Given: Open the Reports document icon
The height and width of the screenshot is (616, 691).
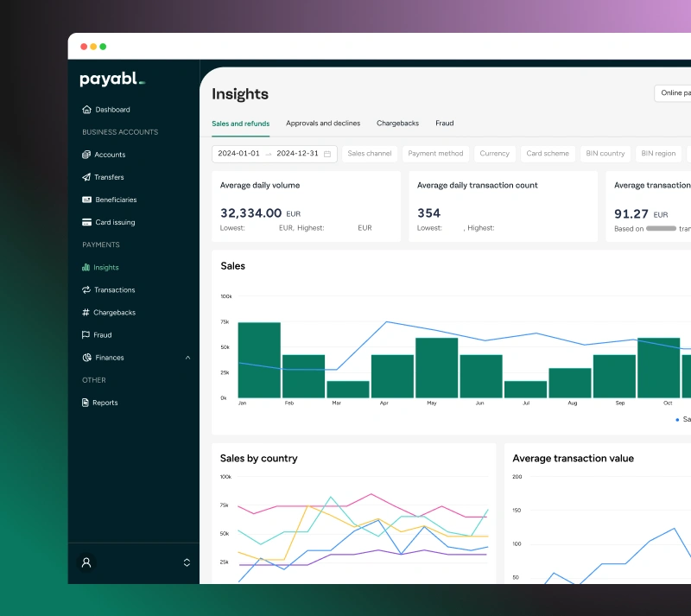Looking at the screenshot, I should click(86, 403).
